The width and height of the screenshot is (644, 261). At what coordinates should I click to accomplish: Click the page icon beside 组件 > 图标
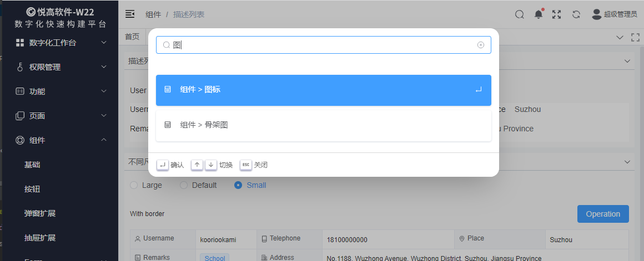(x=168, y=89)
